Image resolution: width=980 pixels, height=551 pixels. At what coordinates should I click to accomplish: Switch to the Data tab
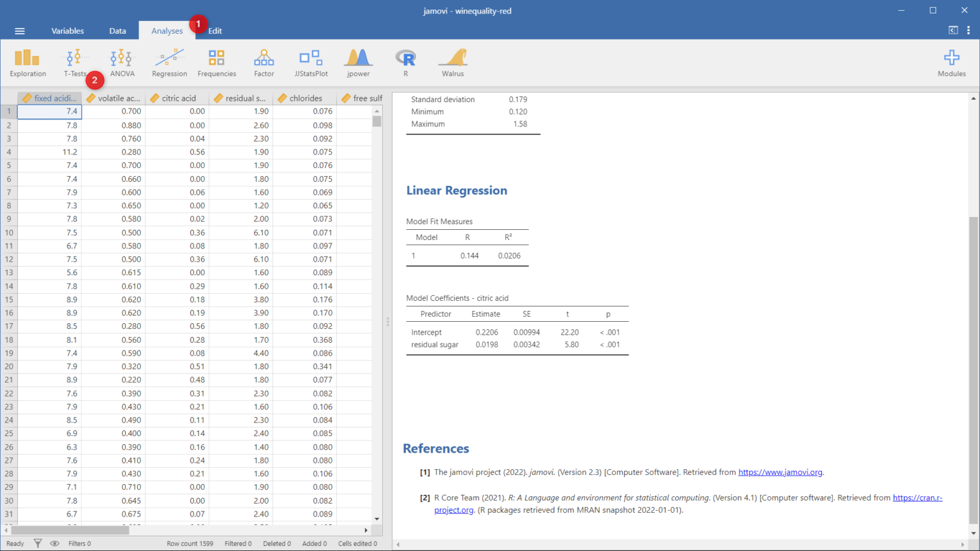(x=117, y=31)
